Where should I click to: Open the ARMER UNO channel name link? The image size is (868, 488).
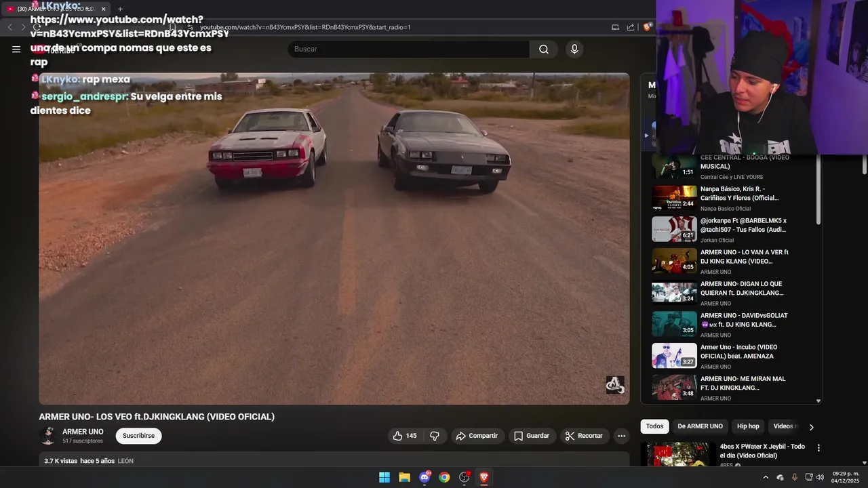coord(83,432)
